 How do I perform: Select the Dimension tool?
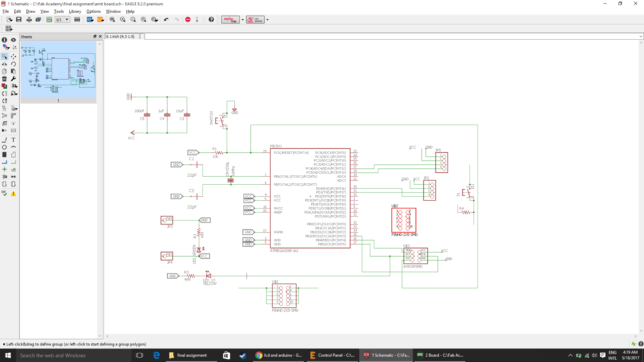[13, 177]
